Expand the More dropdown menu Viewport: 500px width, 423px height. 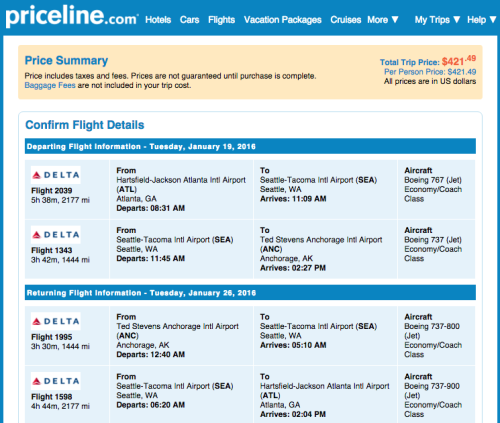coord(383,20)
